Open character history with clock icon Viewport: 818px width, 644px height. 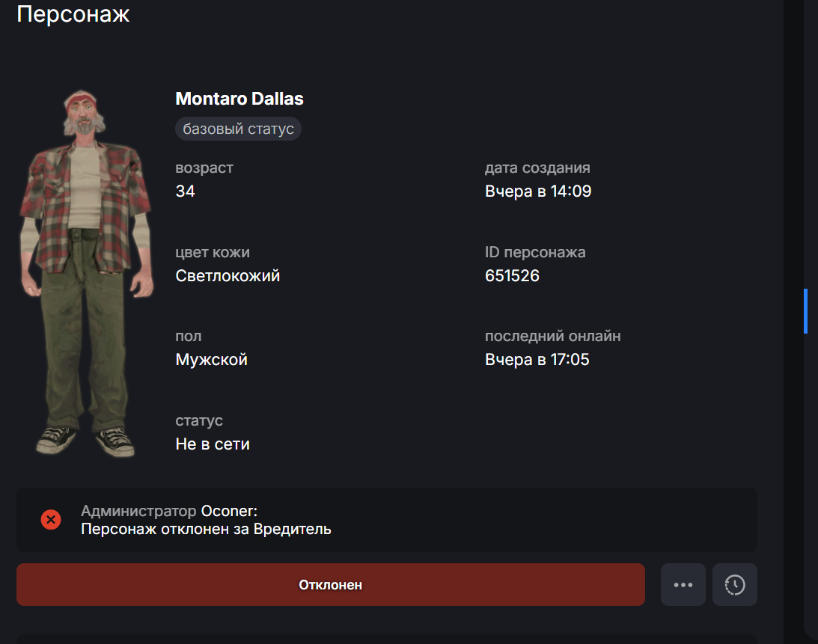735,585
